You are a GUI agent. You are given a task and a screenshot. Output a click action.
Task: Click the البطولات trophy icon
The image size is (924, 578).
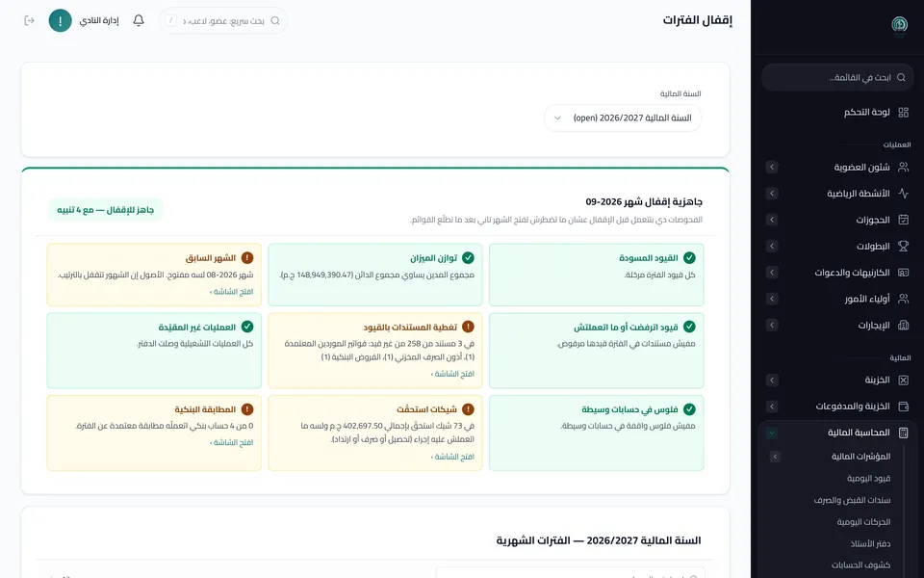click(x=904, y=246)
